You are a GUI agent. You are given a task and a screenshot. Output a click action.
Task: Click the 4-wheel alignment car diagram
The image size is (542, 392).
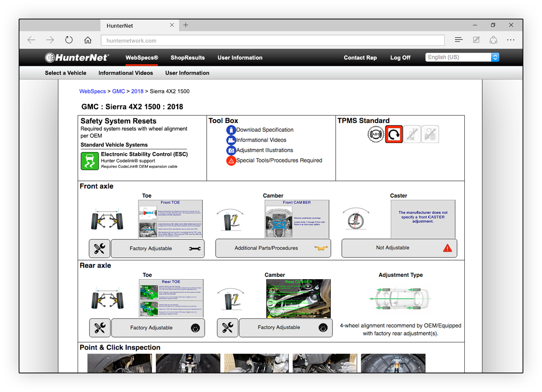tap(401, 299)
